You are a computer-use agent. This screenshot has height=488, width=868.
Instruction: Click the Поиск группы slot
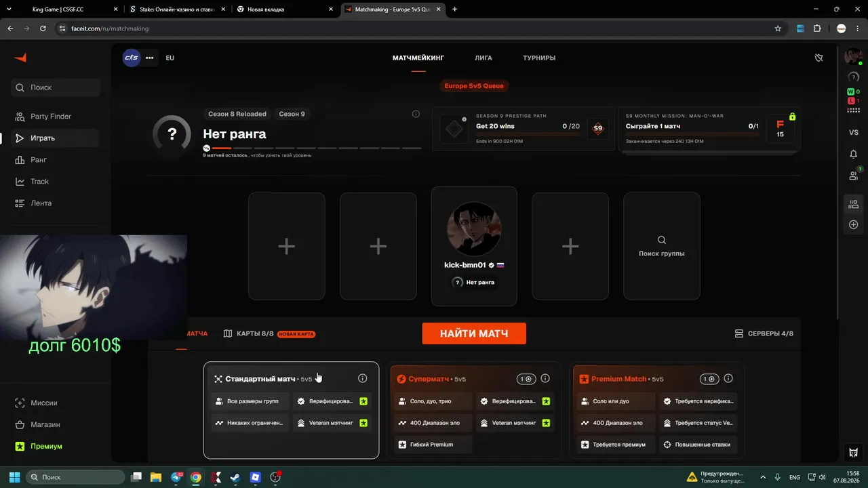661,246
